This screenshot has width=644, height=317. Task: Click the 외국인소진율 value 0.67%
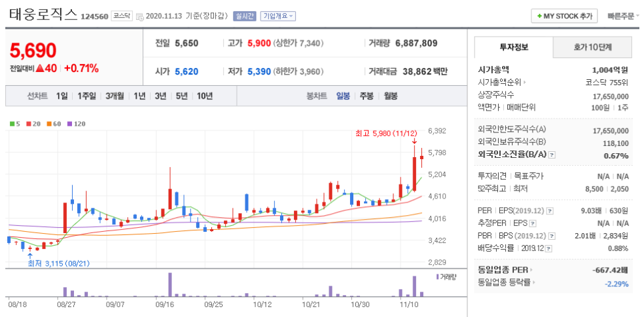616,155
